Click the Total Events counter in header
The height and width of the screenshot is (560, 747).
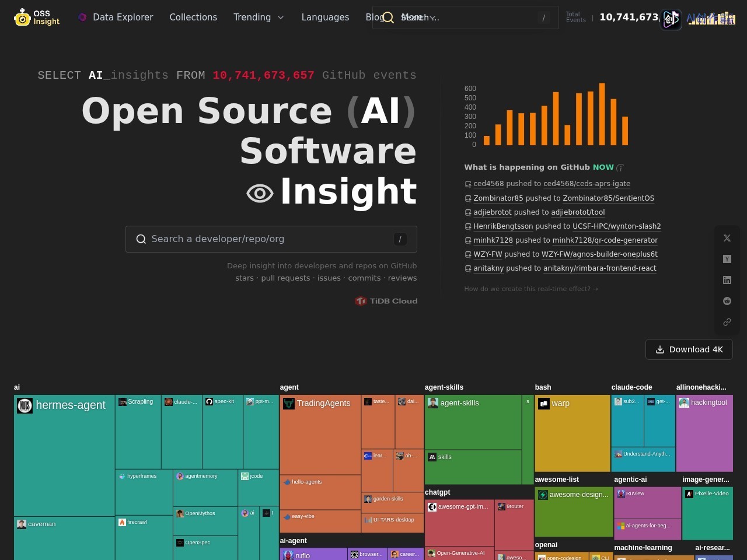point(613,17)
